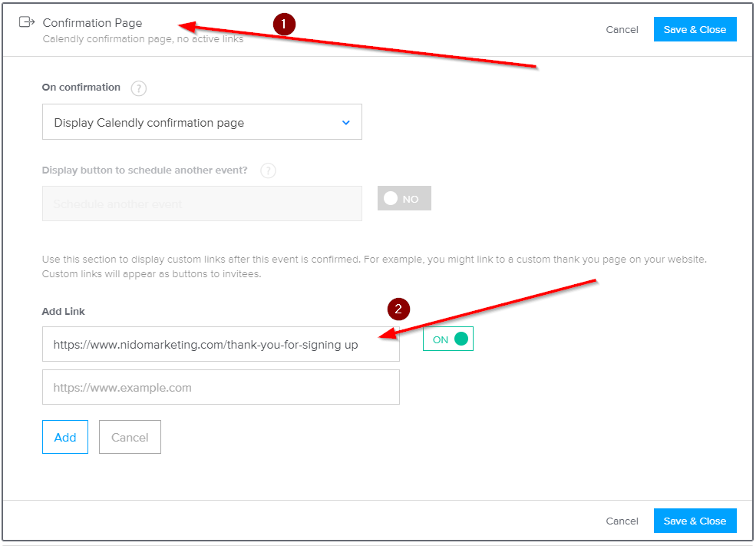This screenshot has height=546, width=756.
Task: Open the Display Calendly confirmation page dropdown
Action: click(202, 123)
